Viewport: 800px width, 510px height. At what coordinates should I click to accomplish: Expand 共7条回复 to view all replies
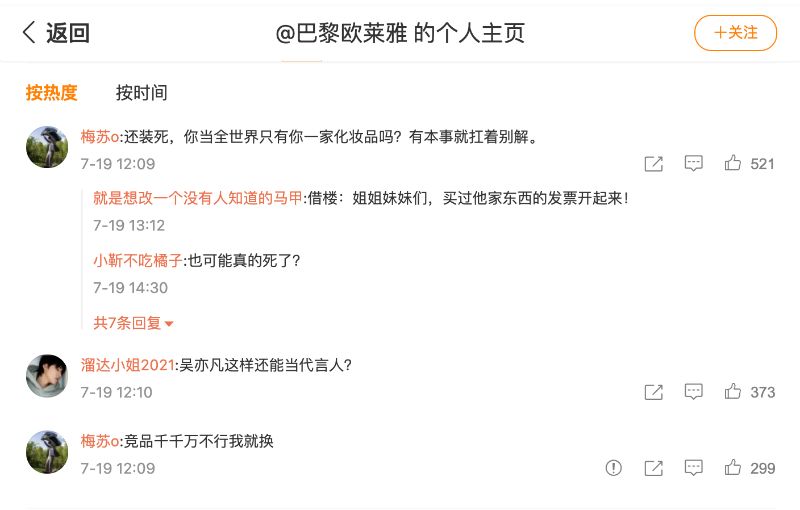point(134,323)
